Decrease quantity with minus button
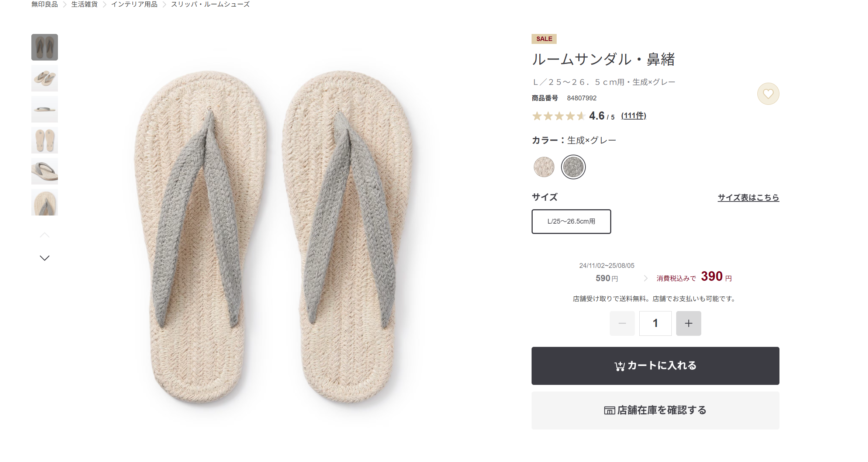This screenshot has height=462, width=868. pos(622,323)
